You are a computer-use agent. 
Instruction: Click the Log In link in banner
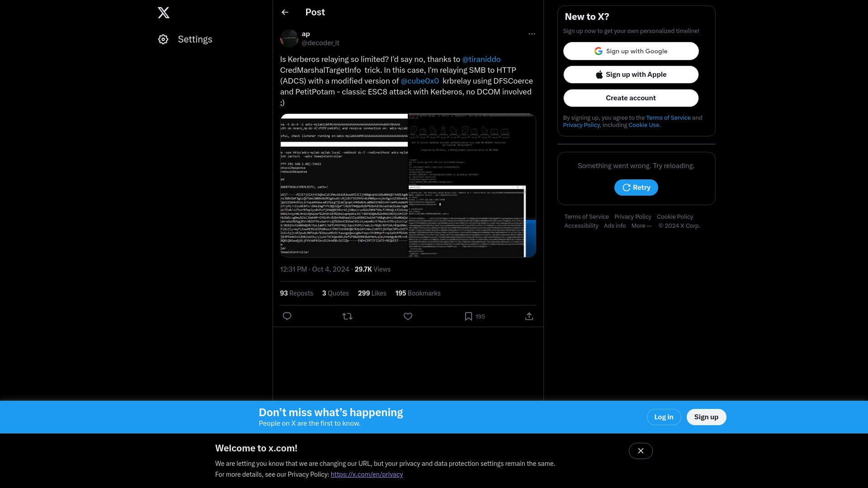pos(664,417)
